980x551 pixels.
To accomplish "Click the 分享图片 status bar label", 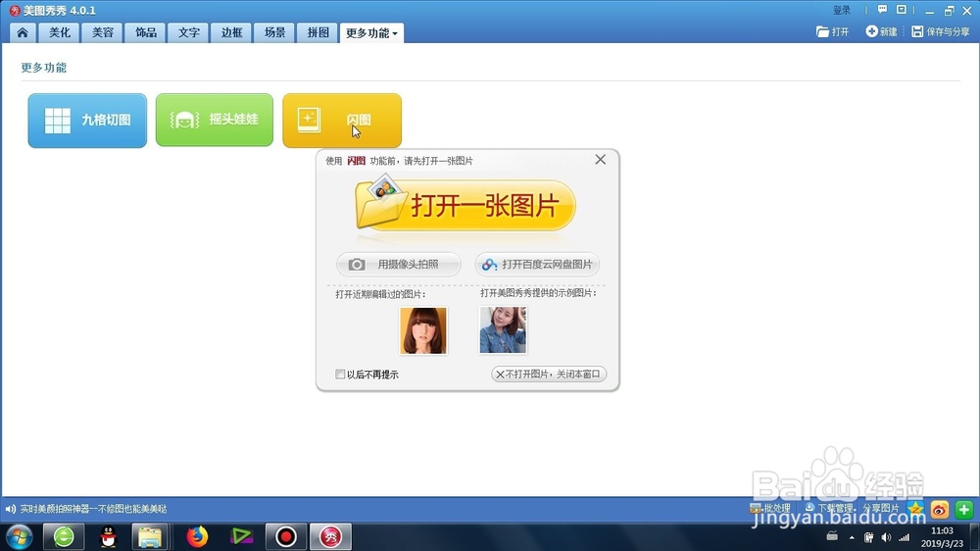I will pyautogui.click(x=880, y=508).
